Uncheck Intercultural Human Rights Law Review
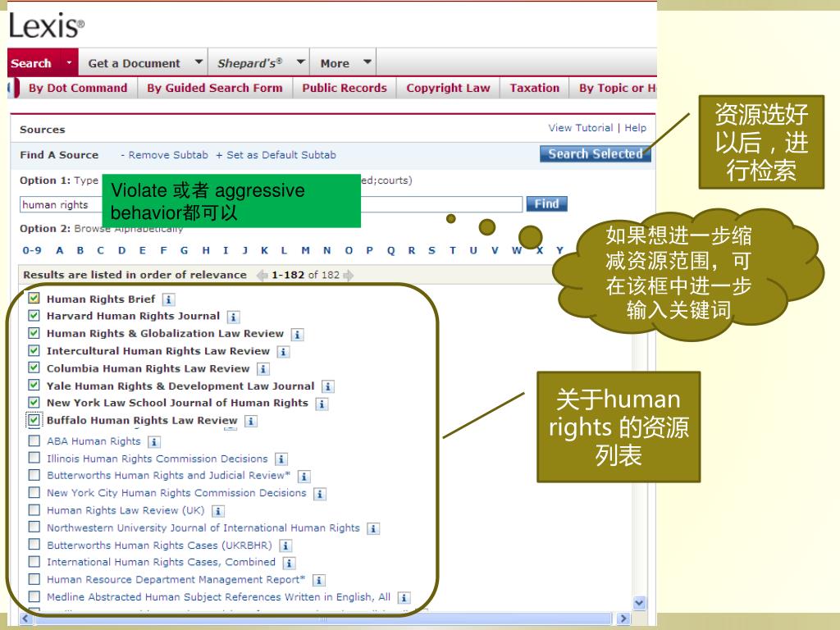Viewport: 840px width, 630px height. pyautogui.click(x=34, y=350)
